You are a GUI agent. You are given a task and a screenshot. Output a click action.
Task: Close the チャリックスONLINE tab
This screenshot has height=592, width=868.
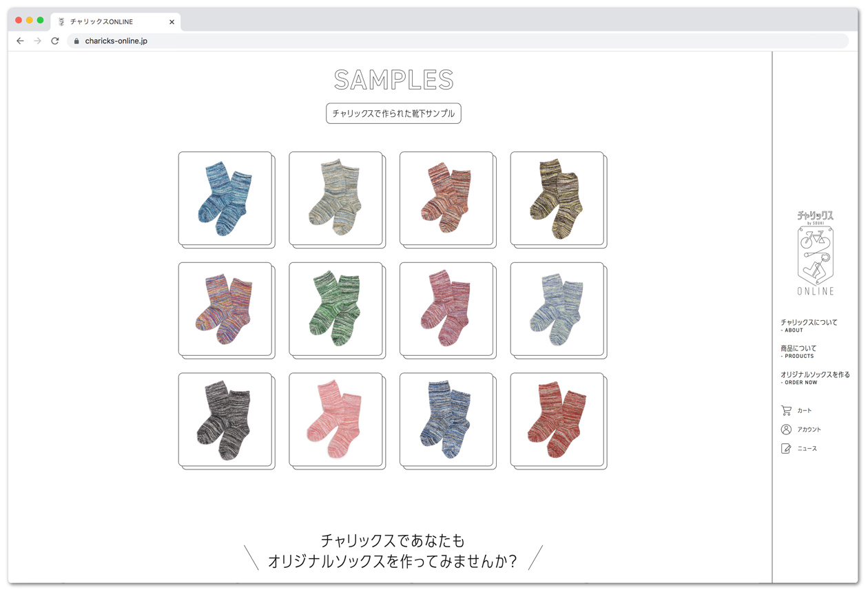tap(172, 22)
